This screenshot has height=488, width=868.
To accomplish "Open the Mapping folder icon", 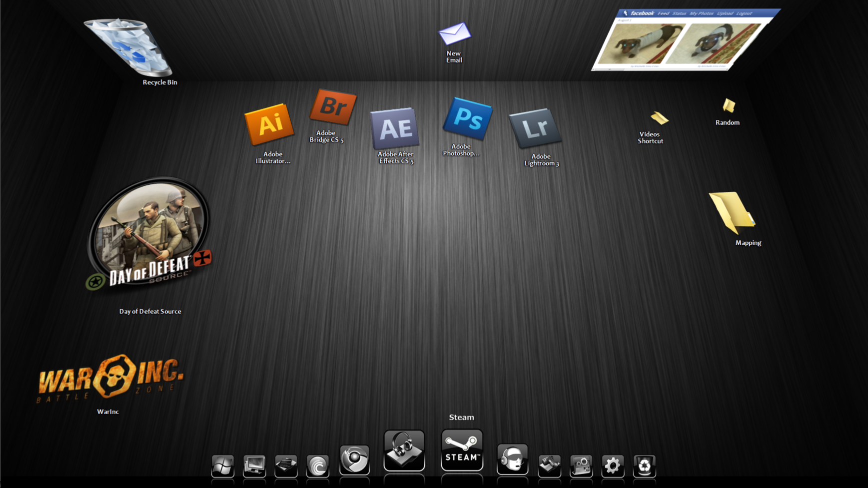I will point(732,212).
